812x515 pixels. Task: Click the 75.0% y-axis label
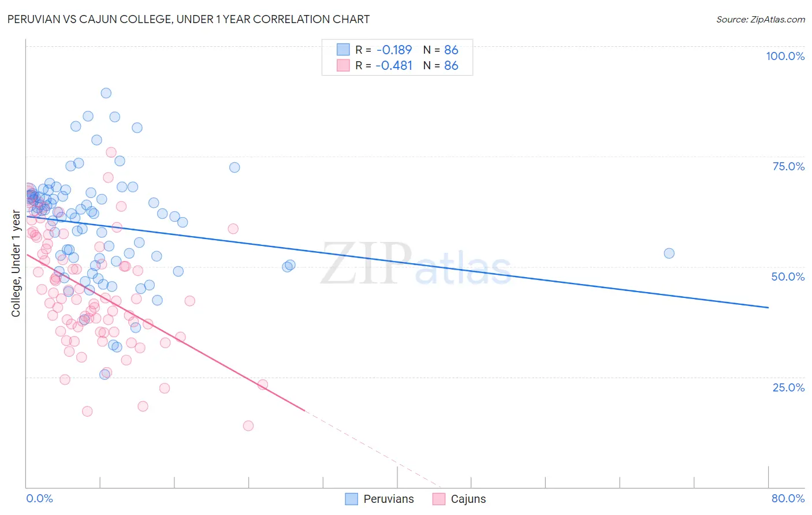tap(789, 166)
